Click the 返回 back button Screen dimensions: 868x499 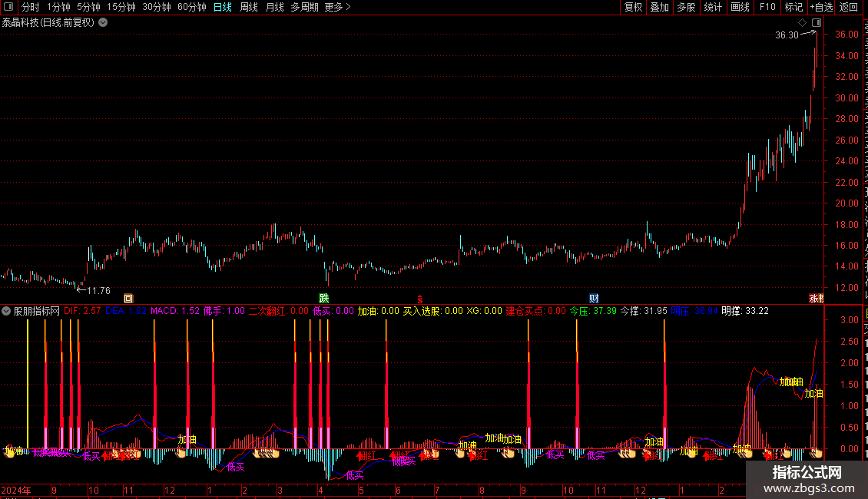tap(849, 7)
